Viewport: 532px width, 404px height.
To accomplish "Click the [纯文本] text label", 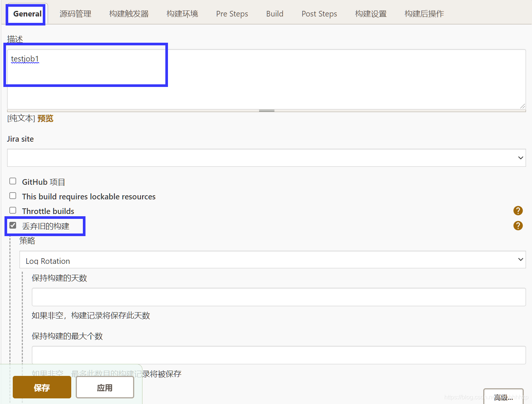I will point(21,118).
